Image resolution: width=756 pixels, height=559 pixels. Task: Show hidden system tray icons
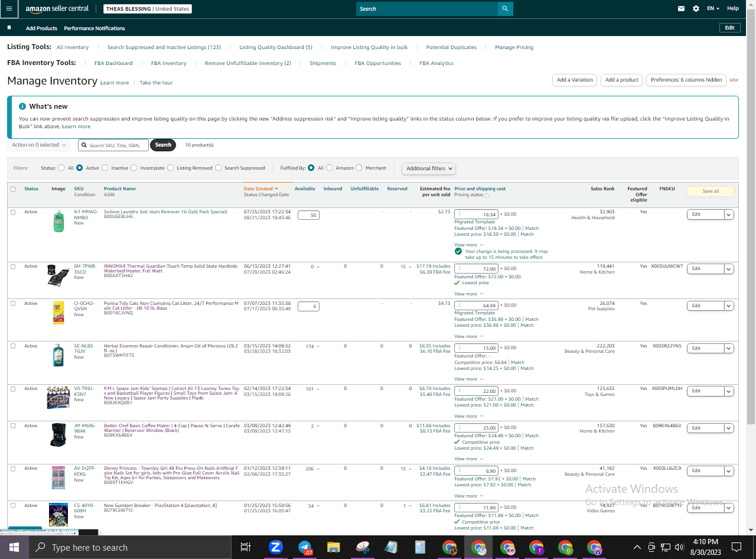pyautogui.click(x=637, y=547)
